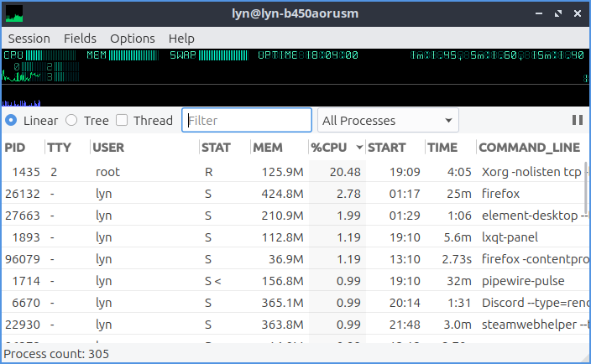This screenshot has height=364, width=591.
Task: Click the process Filter text field
Action: [247, 121]
